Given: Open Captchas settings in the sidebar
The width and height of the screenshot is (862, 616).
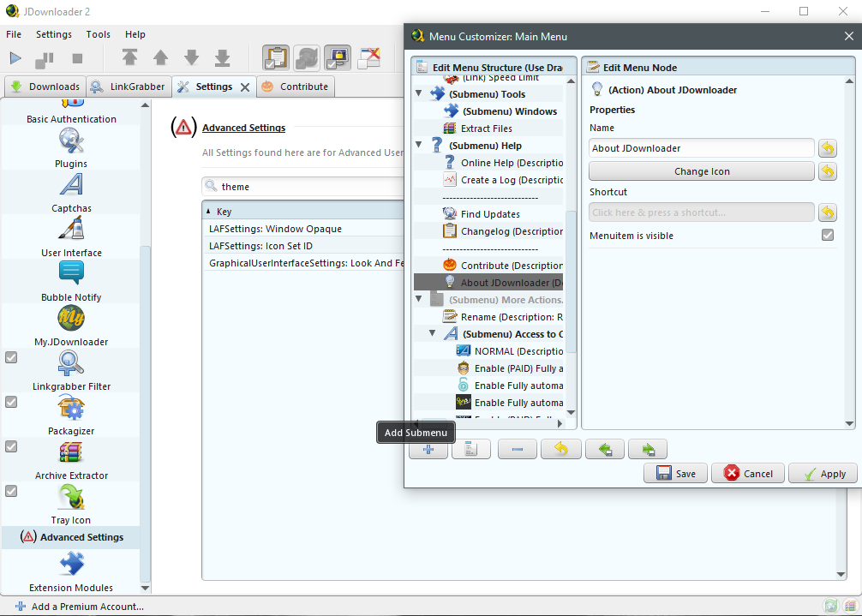Looking at the screenshot, I should tap(71, 192).
